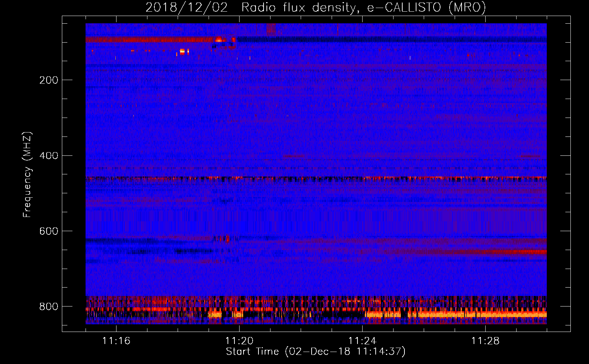Click the 'Frequency (MHZ)' axis label
This screenshot has width=589, height=364.
pos(27,174)
